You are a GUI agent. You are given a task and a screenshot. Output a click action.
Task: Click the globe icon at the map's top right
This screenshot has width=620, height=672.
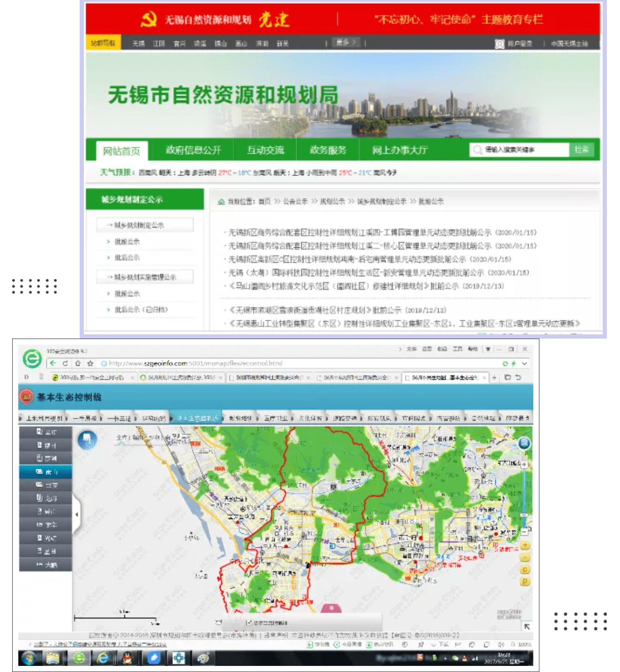click(x=524, y=443)
